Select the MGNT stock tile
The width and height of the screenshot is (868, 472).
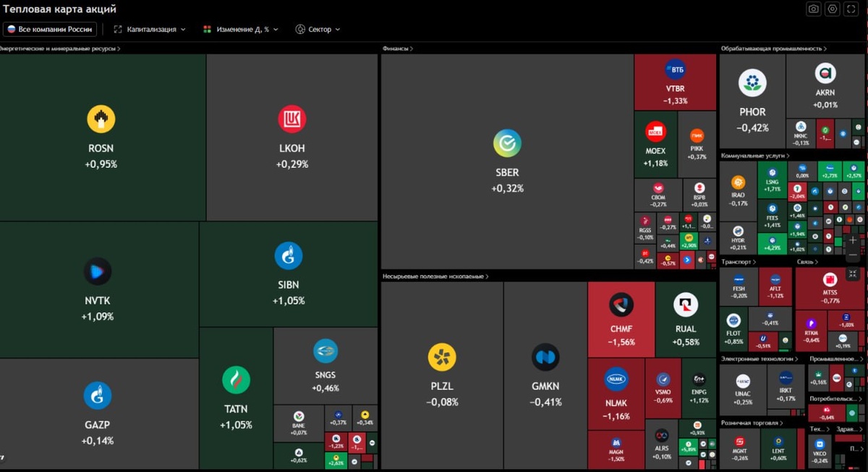click(x=740, y=448)
